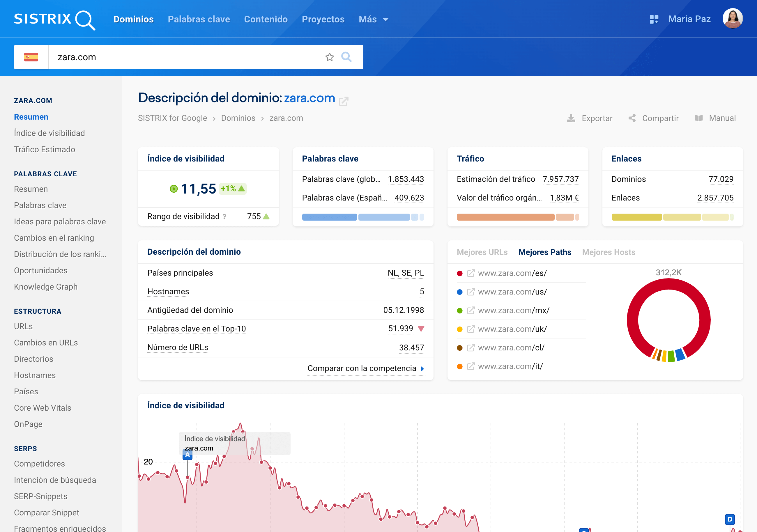Click the domain search input field
The height and width of the screenshot is (532, 757).
pos(185,57)
